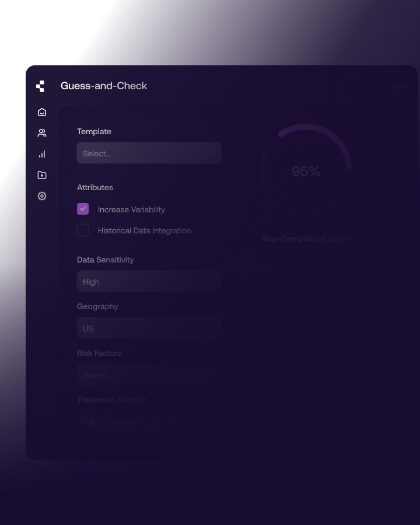Open the bar chart analytics icon
This screenshot has height=525, width=420.
click(x=42, y=154)
